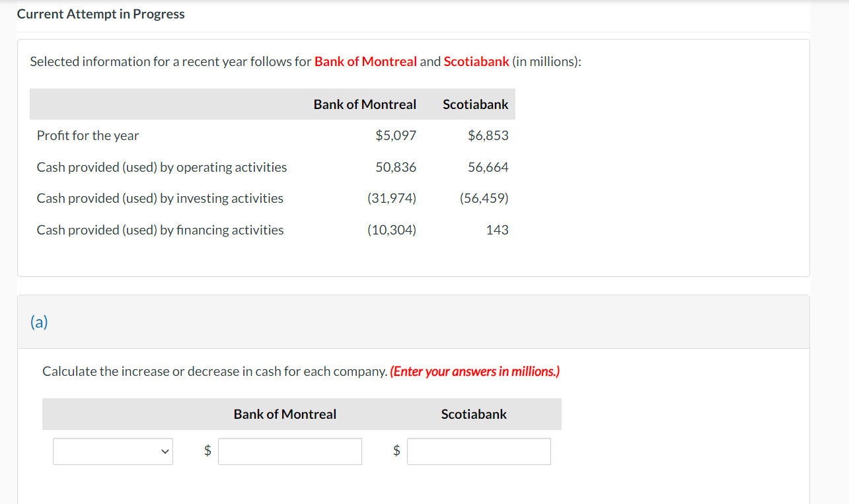
Task: Click the Profit for the year row label
Action: (x=88, y=135)
